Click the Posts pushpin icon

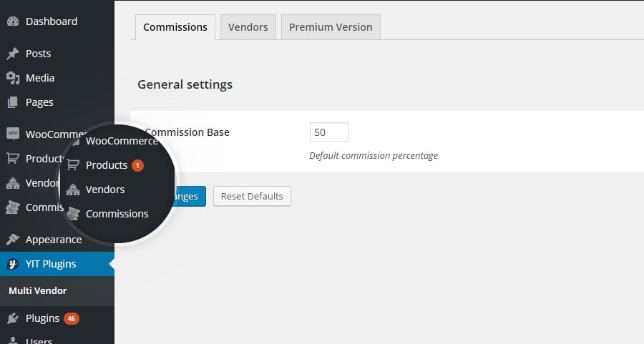(13, 54)
